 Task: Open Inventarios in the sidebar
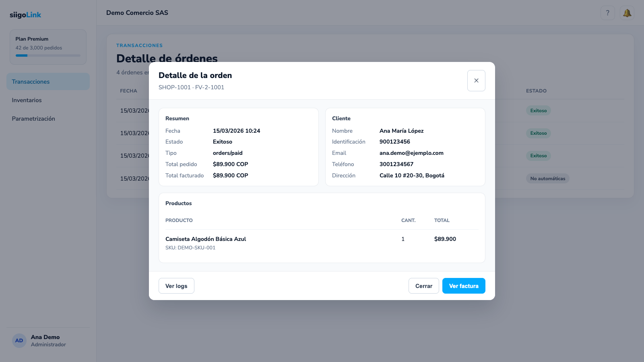48,100
